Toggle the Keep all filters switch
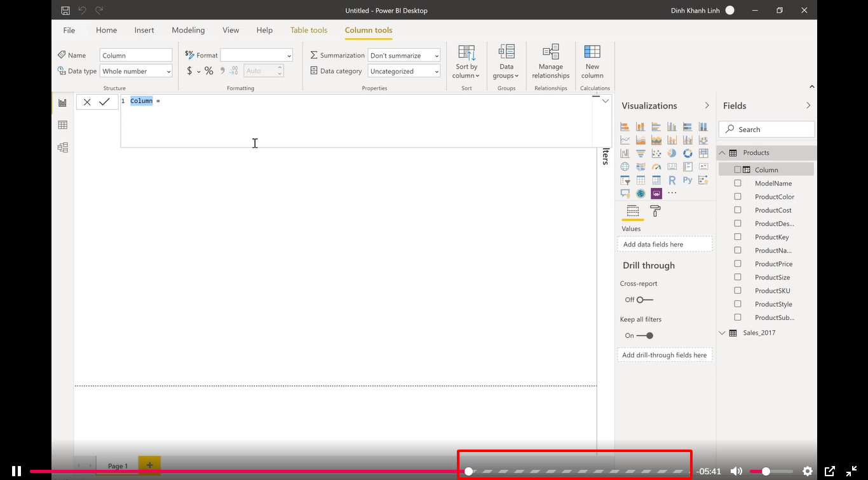Screen dimensions: 868x480 pos(644,335)
